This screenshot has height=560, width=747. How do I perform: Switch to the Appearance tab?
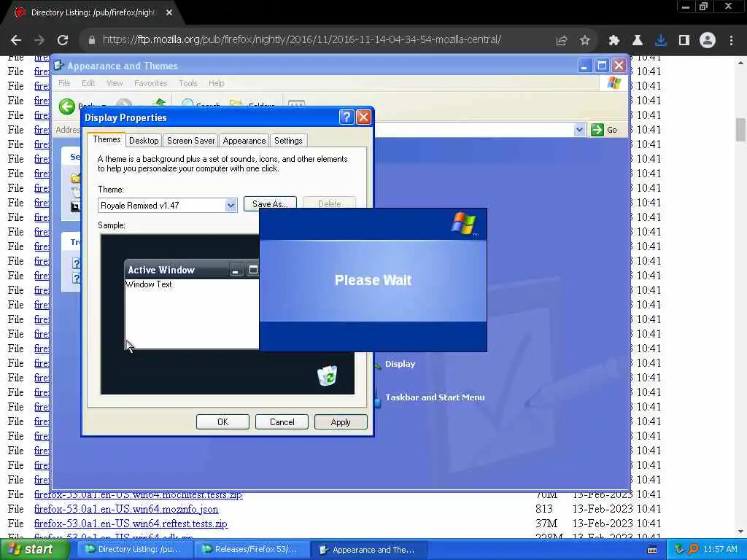click(x=244, y=141)
